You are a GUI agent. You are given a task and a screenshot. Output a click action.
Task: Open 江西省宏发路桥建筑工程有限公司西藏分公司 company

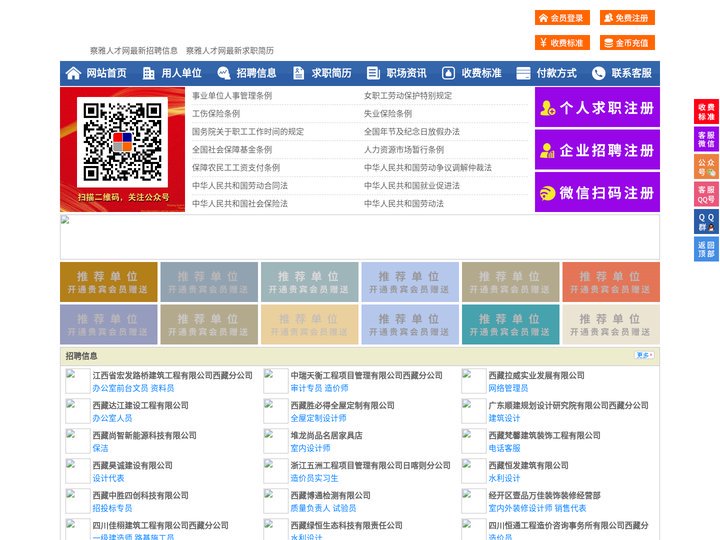tap(173, 375)
